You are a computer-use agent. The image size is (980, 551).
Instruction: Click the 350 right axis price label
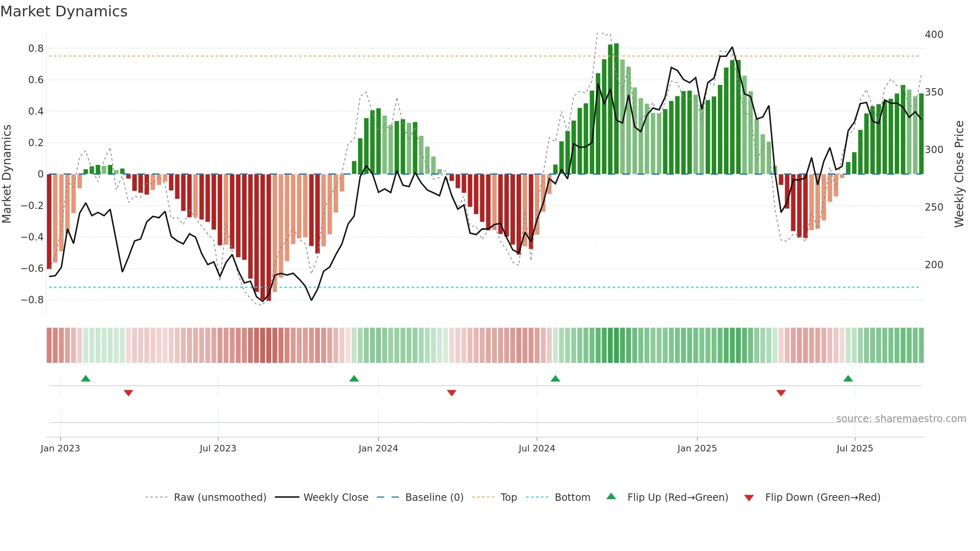pos(934,92)
